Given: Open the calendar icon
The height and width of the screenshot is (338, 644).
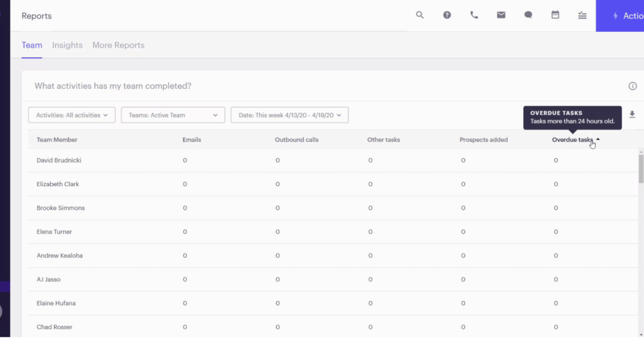Looking at the screenshot, I should point(555,14).
